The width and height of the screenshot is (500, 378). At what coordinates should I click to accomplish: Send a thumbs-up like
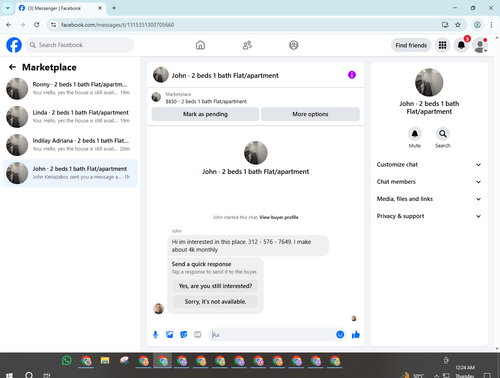356,334
